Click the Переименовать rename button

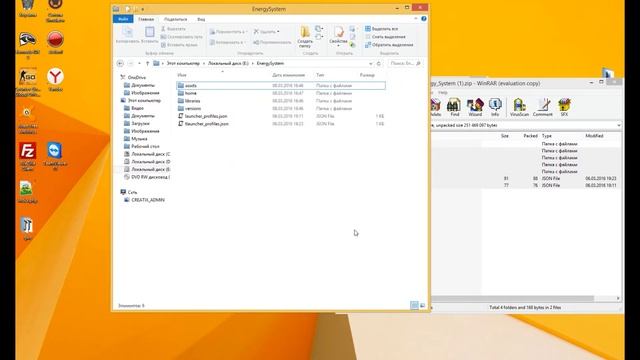[x=272, y=42]
